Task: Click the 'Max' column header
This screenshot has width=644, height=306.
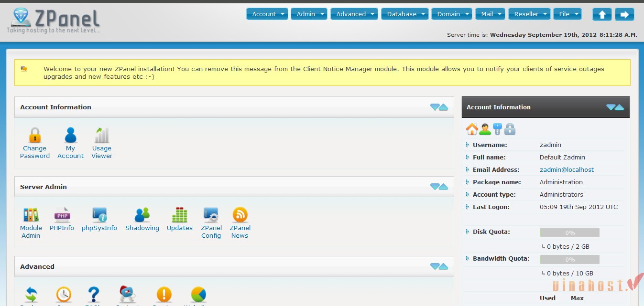Action: [578, 298]
